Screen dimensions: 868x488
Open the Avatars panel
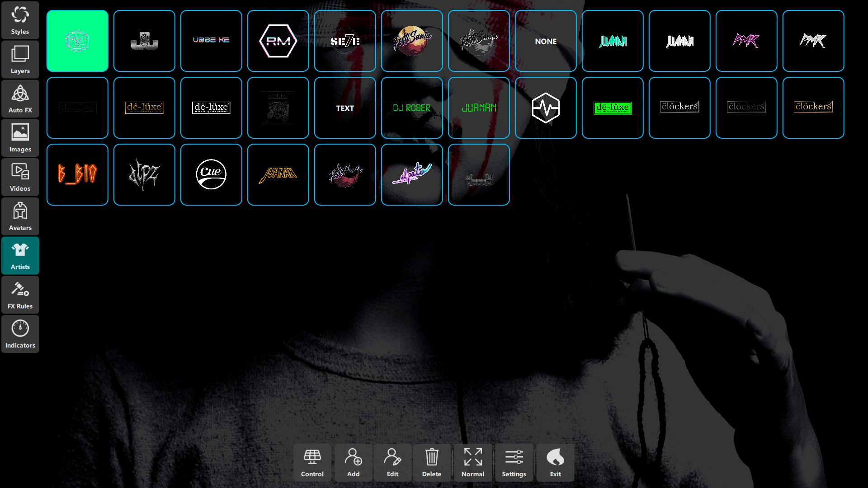pyautogui.click(x=20, y=216)
